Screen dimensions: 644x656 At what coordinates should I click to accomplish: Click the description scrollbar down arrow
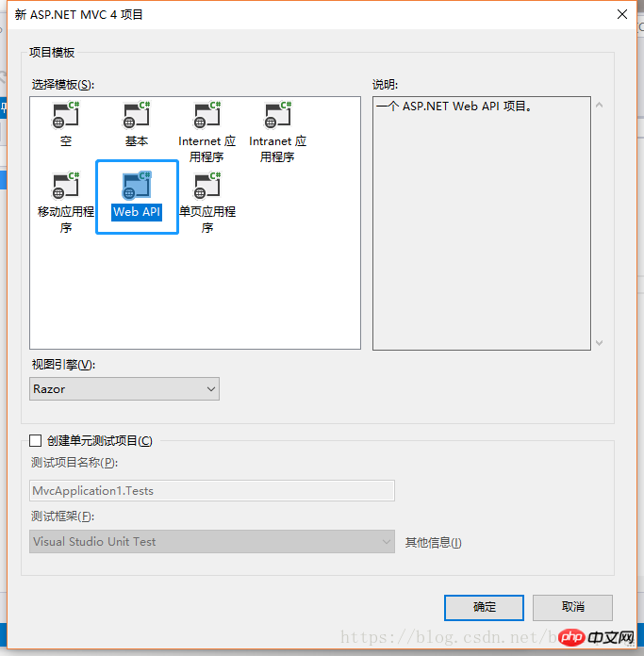click(x=600, y=343)
